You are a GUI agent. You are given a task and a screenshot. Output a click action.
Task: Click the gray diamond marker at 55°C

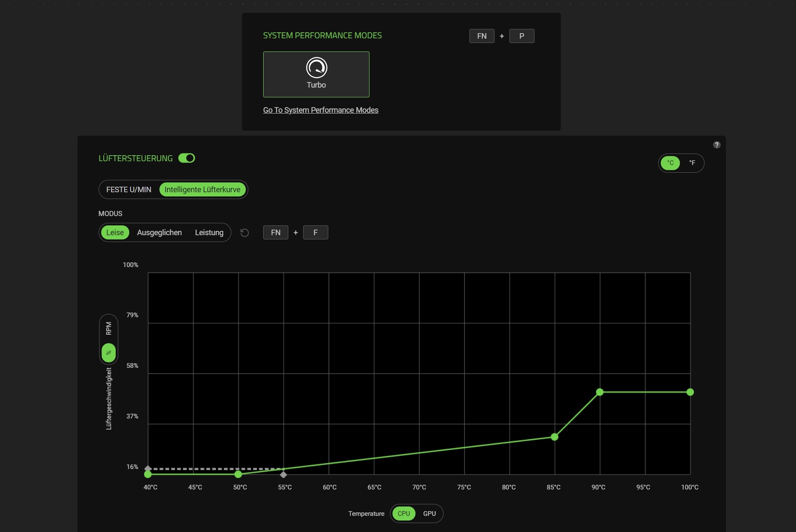pyautogui.click(x=284, y=474)
